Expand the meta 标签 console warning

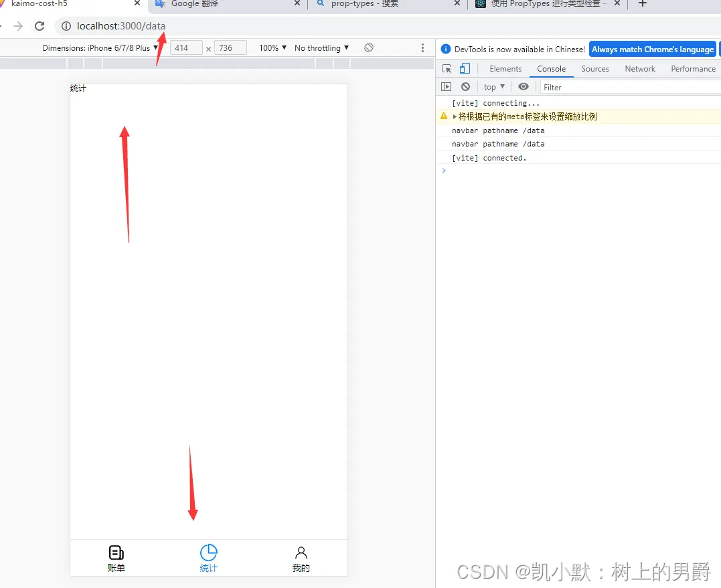(456, 116)
